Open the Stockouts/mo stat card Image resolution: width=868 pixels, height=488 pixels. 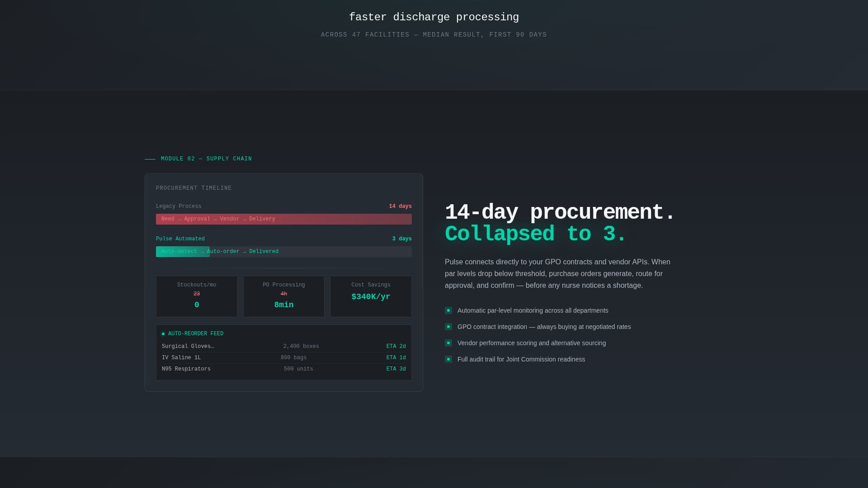pos(197,296)
